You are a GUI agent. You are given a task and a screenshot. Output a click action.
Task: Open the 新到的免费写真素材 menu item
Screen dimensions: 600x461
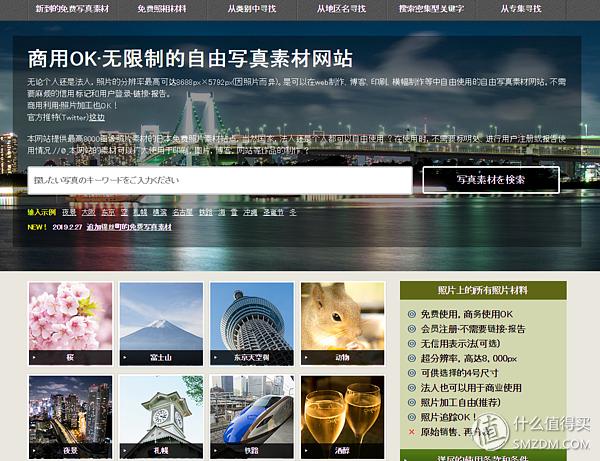coord(72,9)
